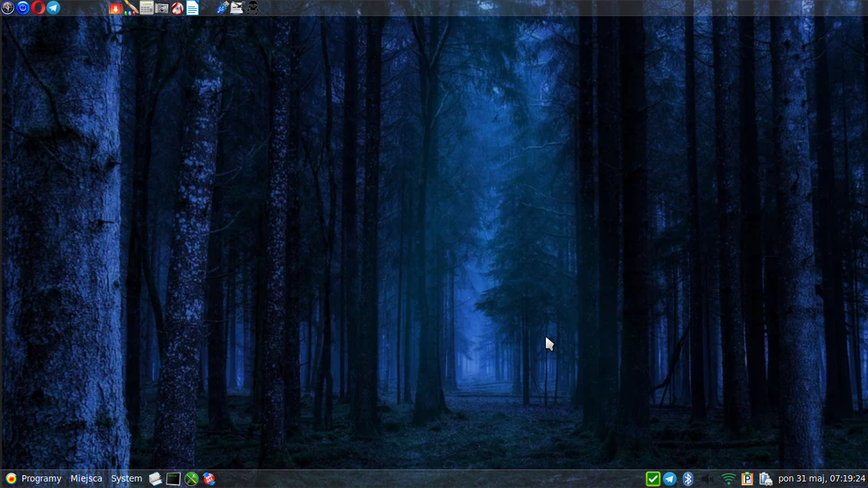The width and height of the screenshot is (868, 488).
Task: Launch the APT-GET package updater
Action: point(210,479)
